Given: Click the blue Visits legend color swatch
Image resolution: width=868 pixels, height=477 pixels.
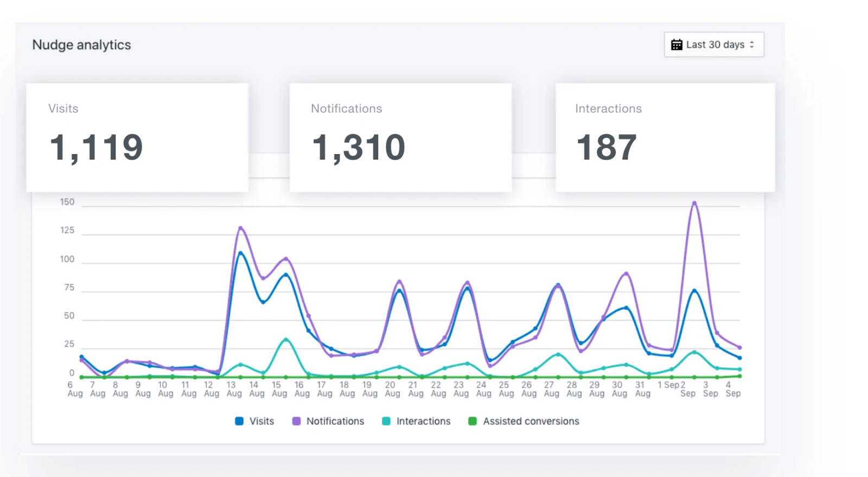Looking at the screenshot, I should click(x=239, y=421).
